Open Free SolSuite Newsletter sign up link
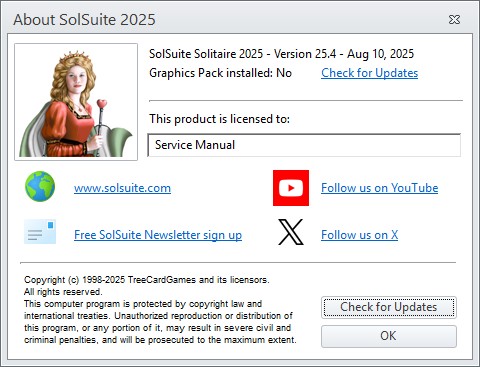This screenshot has width=480, height=367. pos(158,235)
